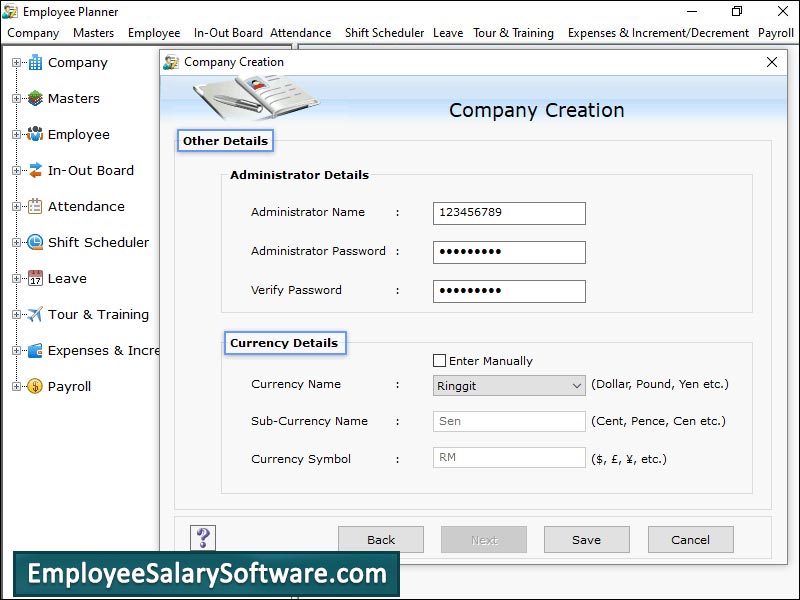Open the Shift Scheduler menu
This screenshot has height=600, width=800.
(384, 33)
